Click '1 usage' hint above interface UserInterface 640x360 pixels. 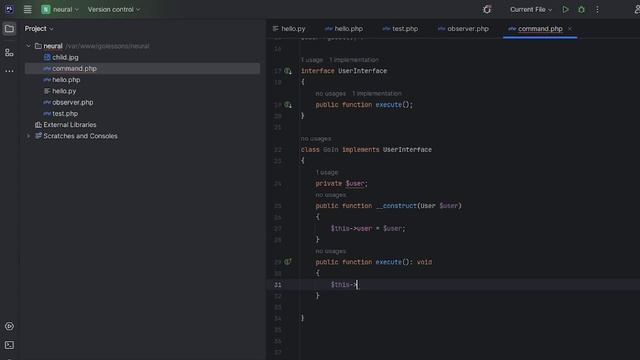(312, 60)
